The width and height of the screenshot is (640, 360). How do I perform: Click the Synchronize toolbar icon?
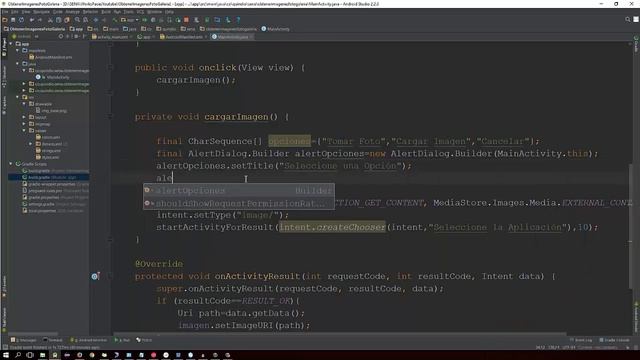click(x=21, y=20)
